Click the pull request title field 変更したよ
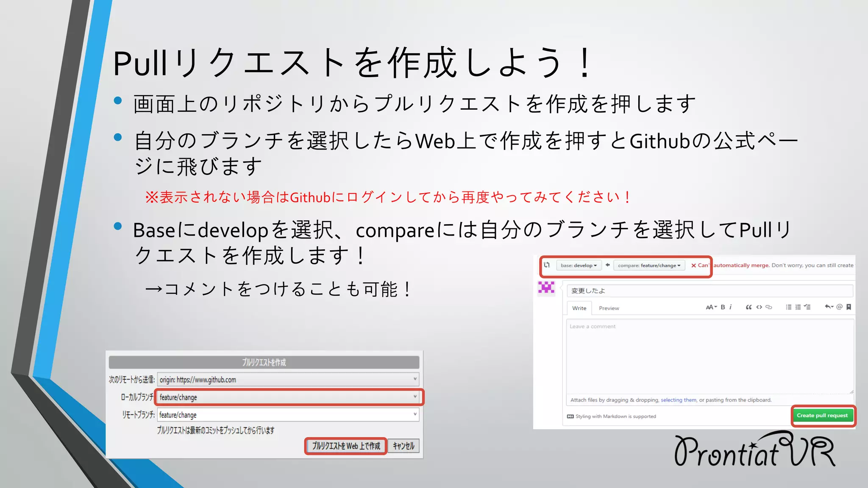This screenshot has width=868, height=488. point(709,291)
